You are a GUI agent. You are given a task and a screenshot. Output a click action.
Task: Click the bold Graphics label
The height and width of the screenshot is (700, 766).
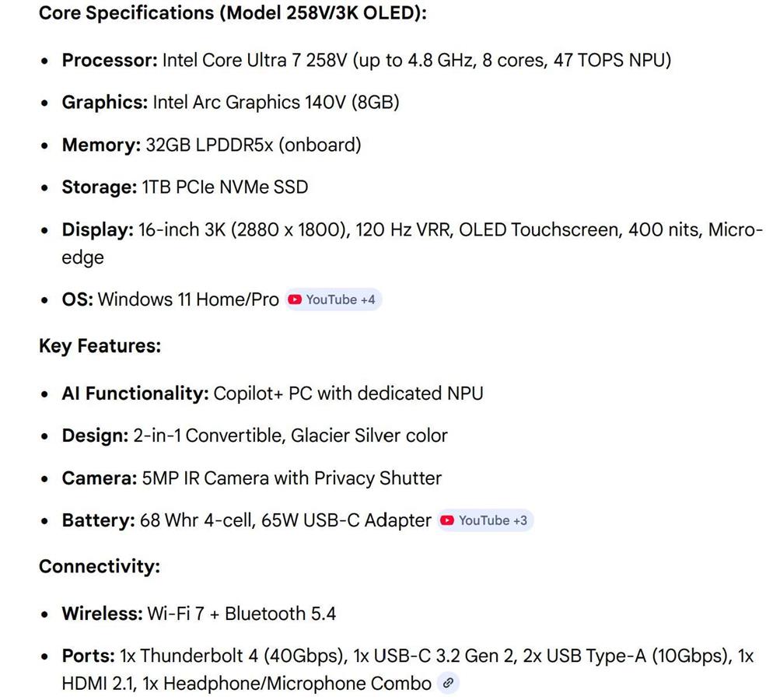coord(104,102)
